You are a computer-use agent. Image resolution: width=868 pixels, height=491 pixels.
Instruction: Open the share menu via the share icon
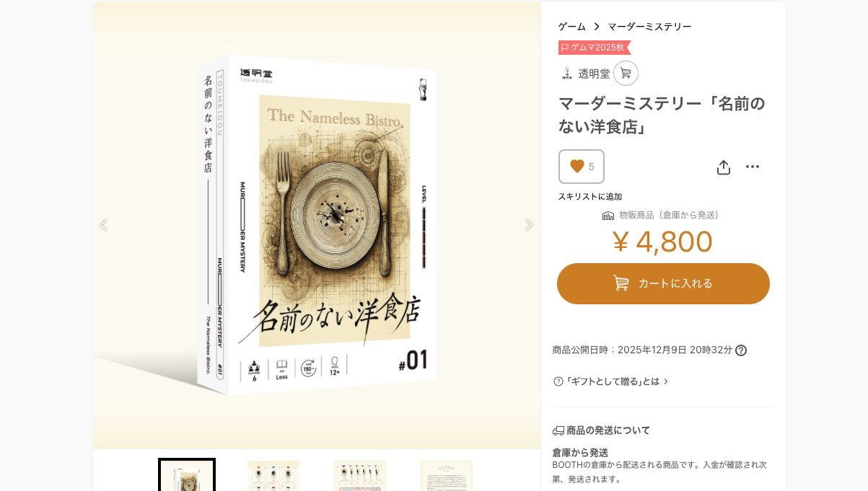click(x=724, y=167)
